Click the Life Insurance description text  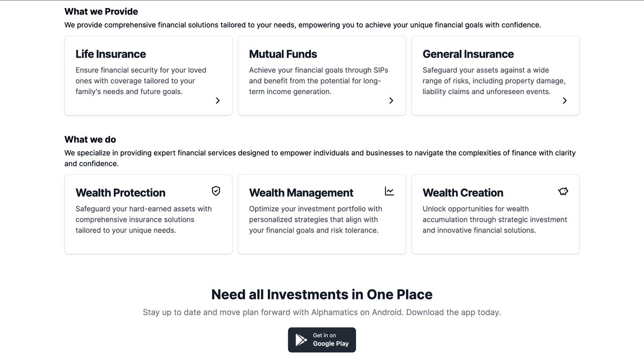(141, 81)
